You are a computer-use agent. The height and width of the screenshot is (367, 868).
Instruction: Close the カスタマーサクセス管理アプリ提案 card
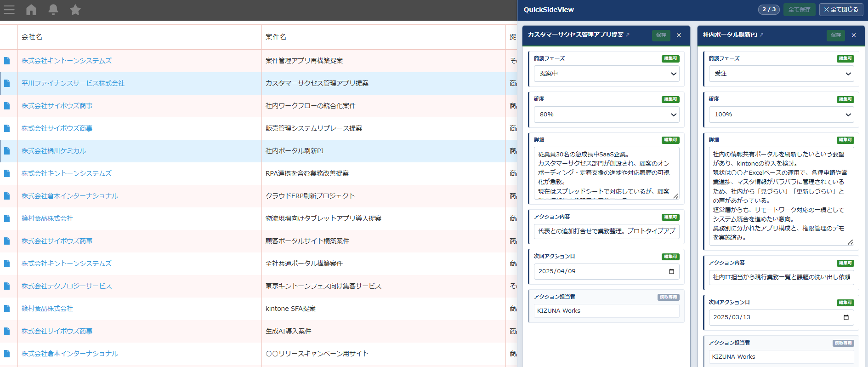(679, 35)
